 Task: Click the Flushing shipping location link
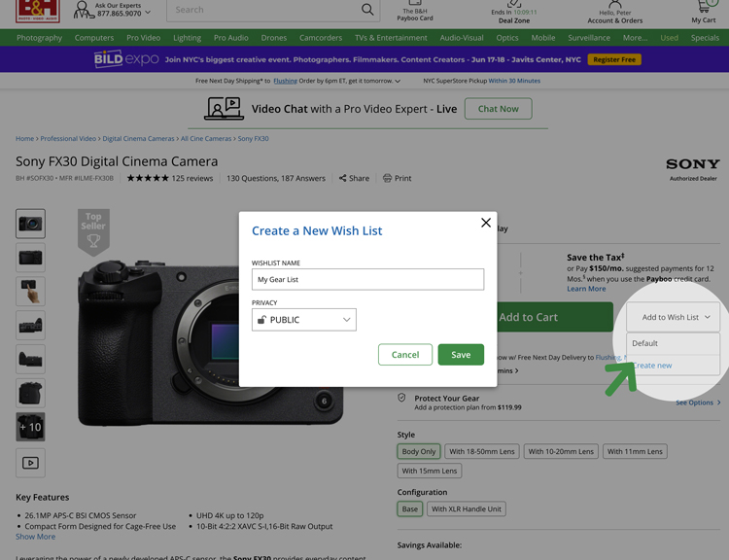point(285,81)
